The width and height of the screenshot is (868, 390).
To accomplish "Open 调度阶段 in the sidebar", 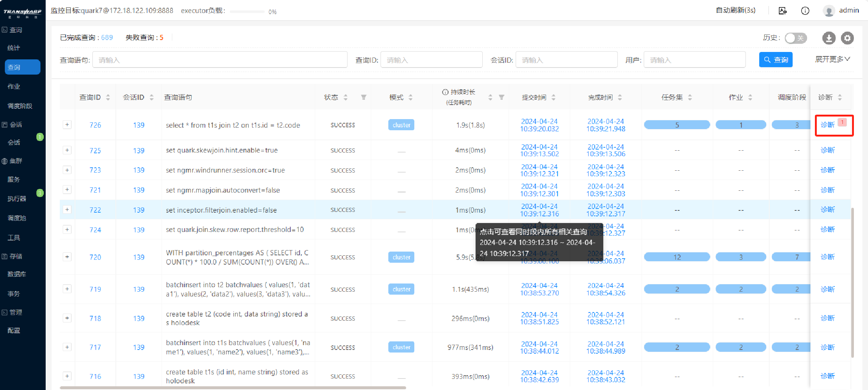I will pyautogui.click(x=20, y=106).
